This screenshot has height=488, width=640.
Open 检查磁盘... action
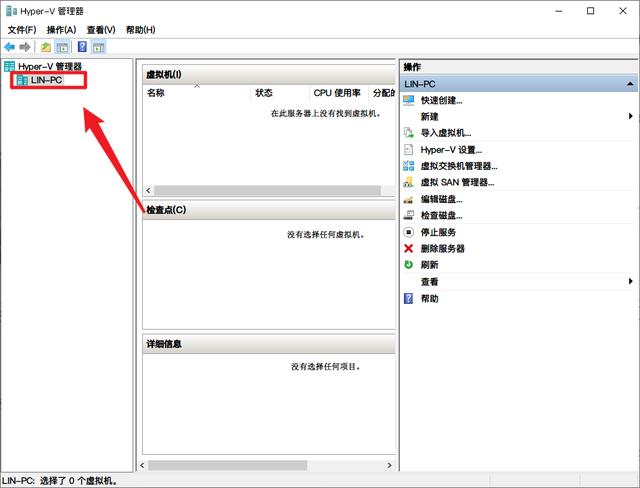coord(441,215)
